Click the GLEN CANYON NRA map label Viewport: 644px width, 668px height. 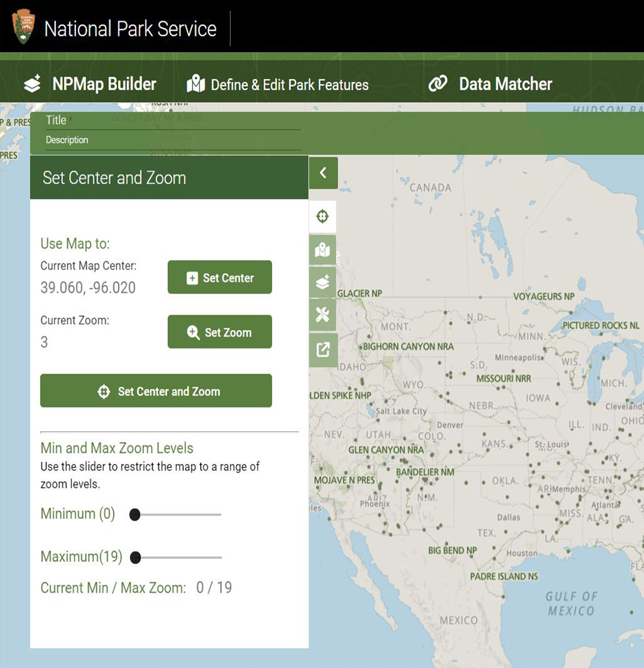[386, 449]
